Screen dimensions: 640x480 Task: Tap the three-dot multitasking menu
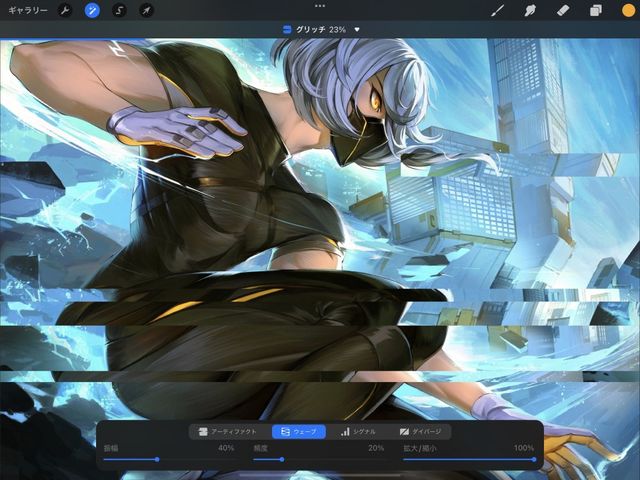point(320,6)
